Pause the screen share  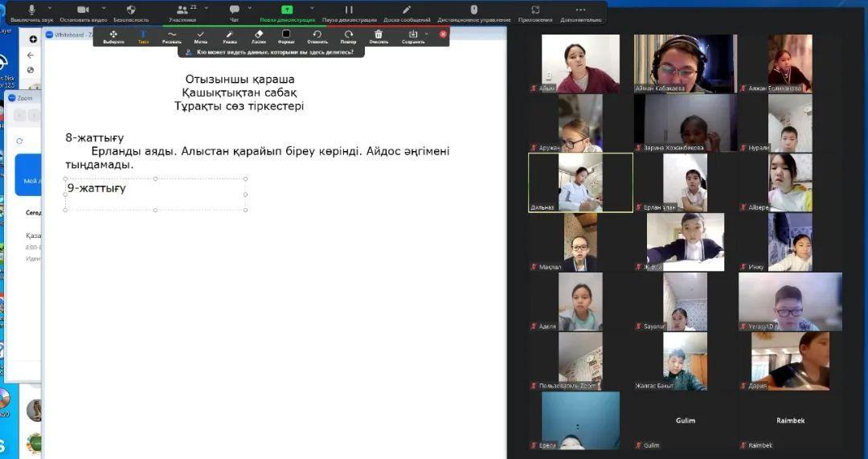point(349,13)
